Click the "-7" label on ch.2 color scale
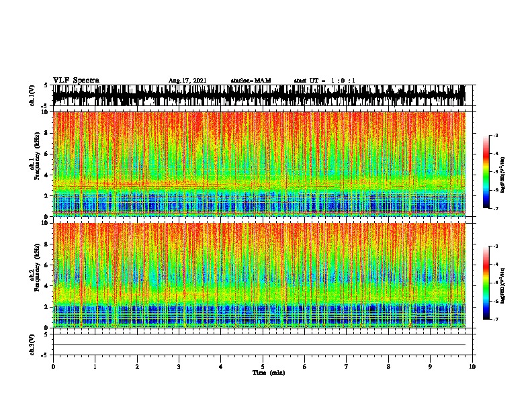 click(496, 319)
